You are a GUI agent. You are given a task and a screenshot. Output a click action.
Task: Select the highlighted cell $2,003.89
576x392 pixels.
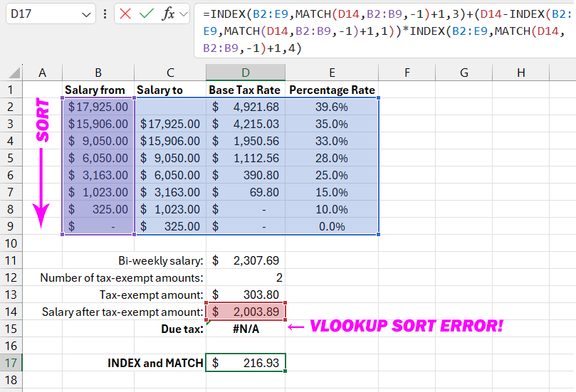[x=246, y=312]
